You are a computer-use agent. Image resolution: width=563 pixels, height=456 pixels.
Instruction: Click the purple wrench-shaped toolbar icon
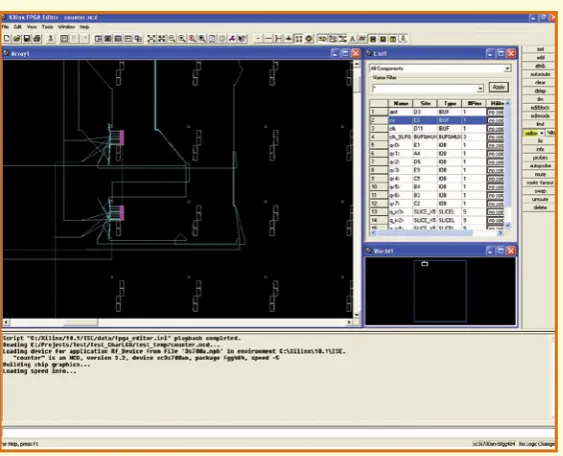pyautogui.click(x=232, y=38)
